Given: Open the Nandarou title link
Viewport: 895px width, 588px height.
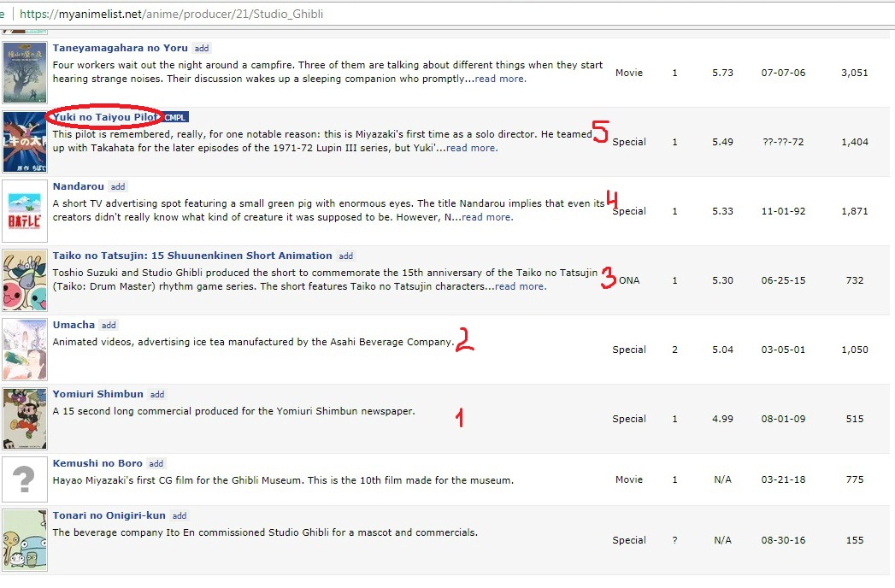Looking at the screenshot, I should coord(78,186).
